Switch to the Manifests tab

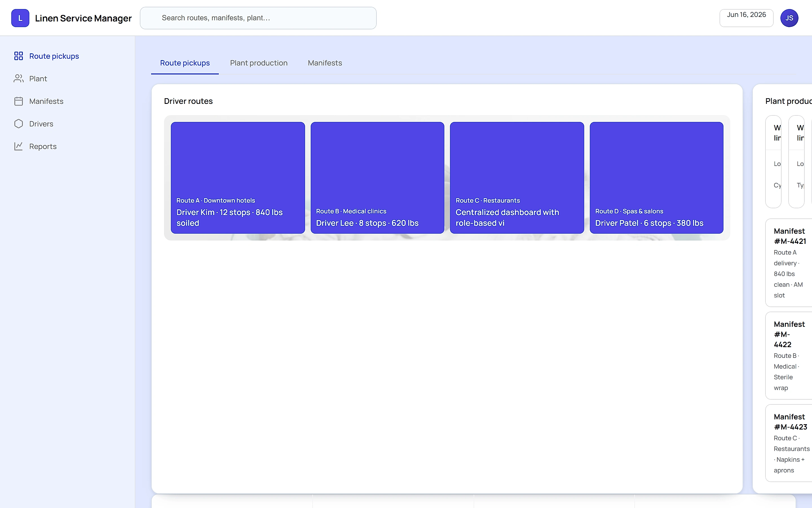(325, 63)
